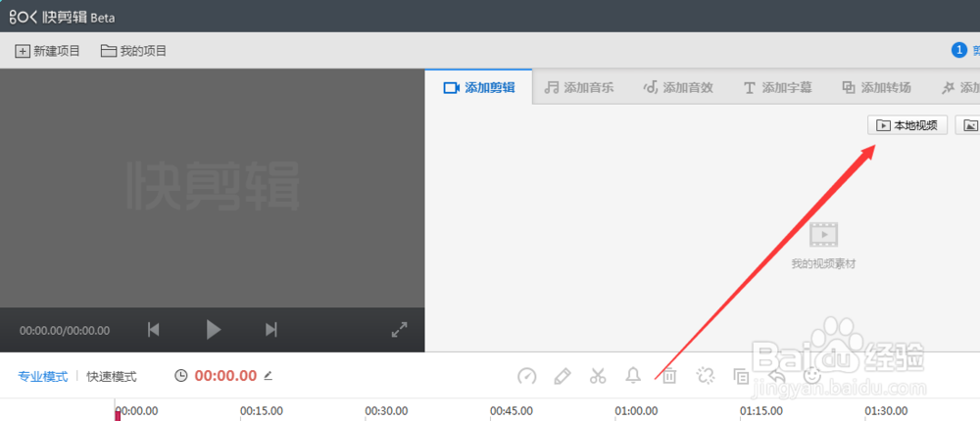Select the scissors cut tool
Image resolution: width=980 pixels, height=421 pixels.
pos(598,376)
